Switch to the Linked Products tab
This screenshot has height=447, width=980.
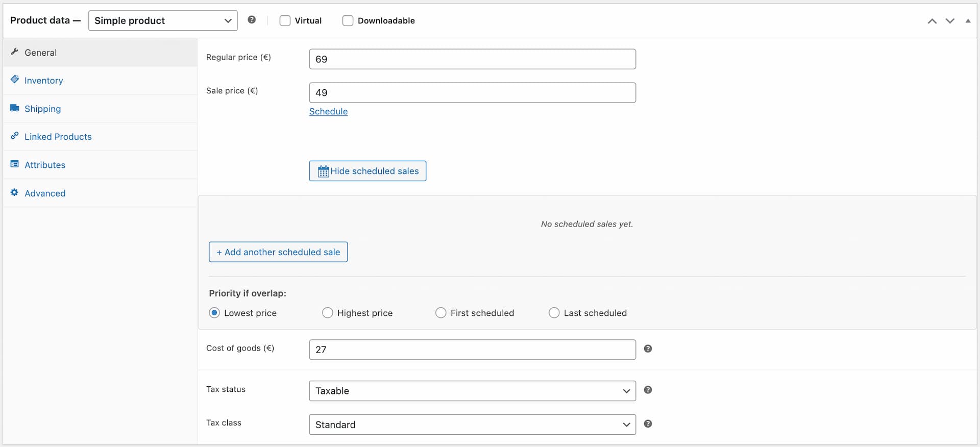[x=100, y=137]
